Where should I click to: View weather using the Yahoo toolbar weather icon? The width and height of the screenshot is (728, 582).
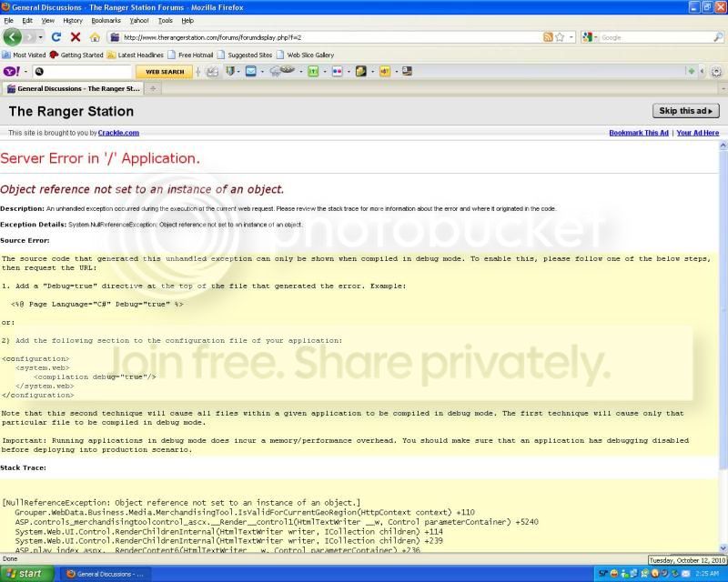(x=275, y=71)
